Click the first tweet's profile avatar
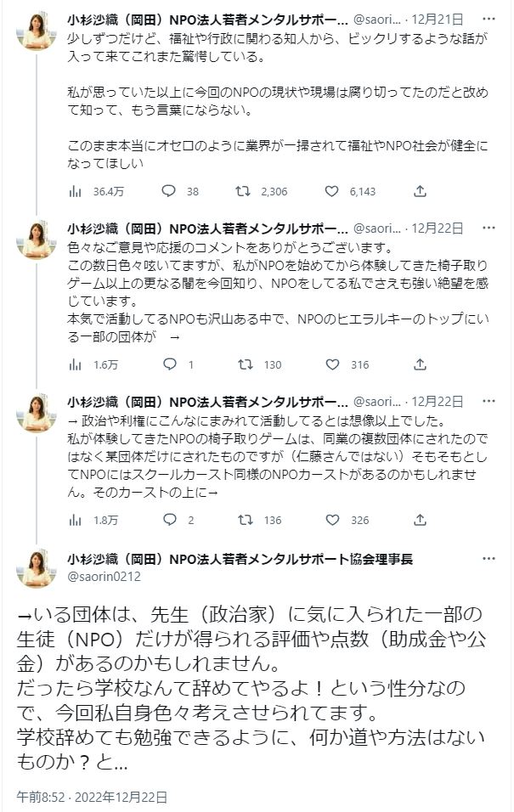 click(37, 31)
